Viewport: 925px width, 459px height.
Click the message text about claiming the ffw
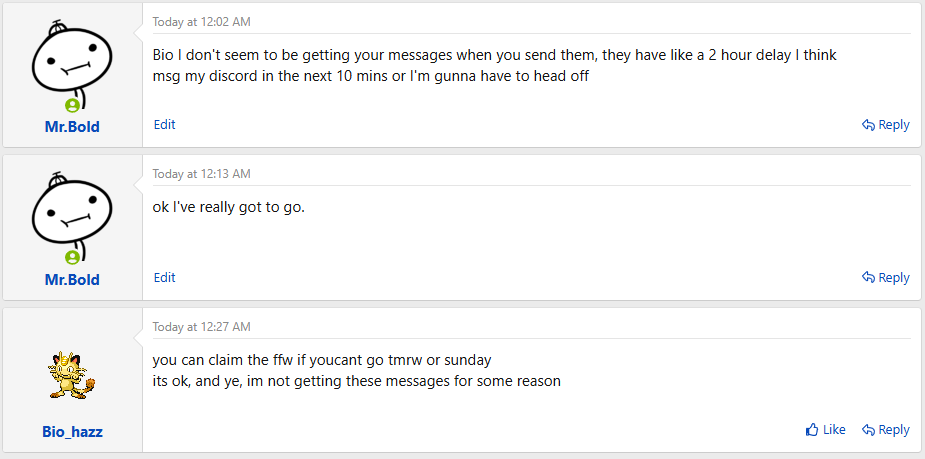[x=322, y=360]
